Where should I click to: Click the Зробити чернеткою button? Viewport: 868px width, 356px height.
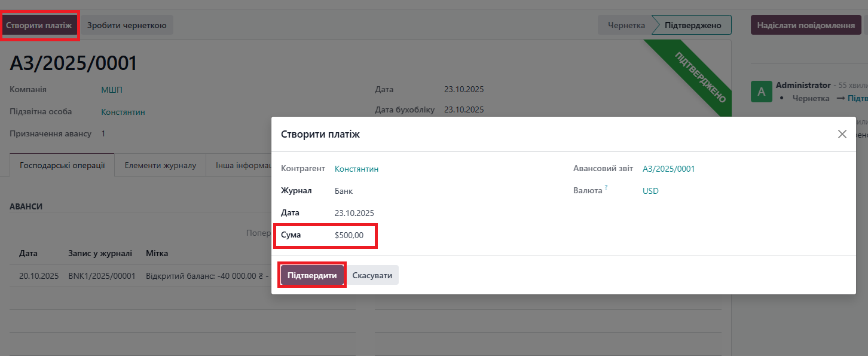click(127, 26)
